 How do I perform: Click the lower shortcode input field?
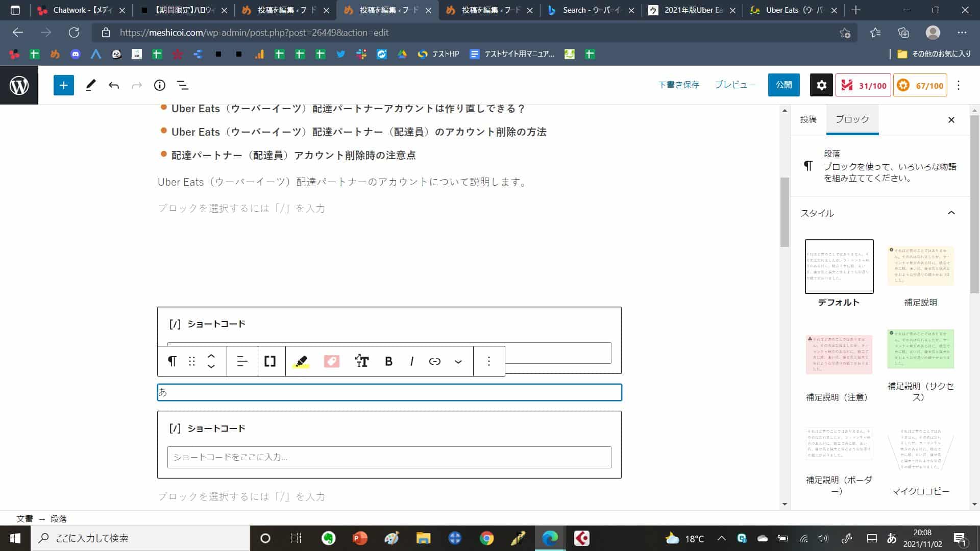(x=389, y=457)
